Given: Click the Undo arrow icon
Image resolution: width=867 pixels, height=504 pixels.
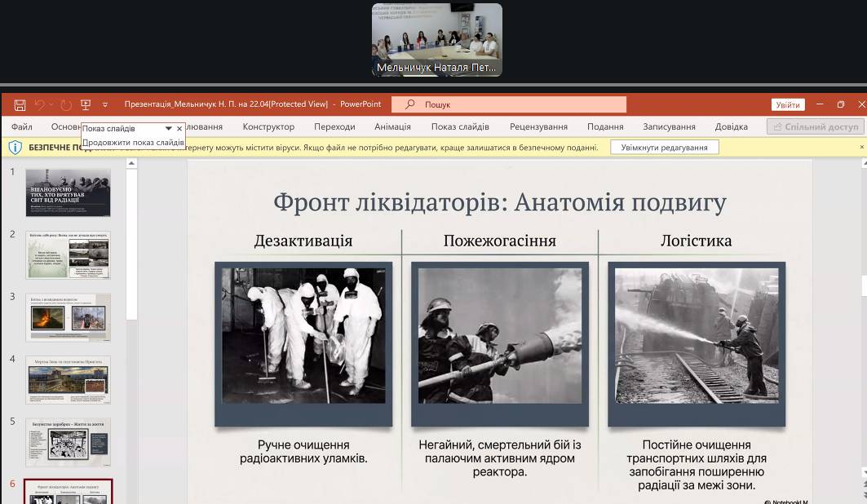Looking at the screenshot, I should point(39,104).
